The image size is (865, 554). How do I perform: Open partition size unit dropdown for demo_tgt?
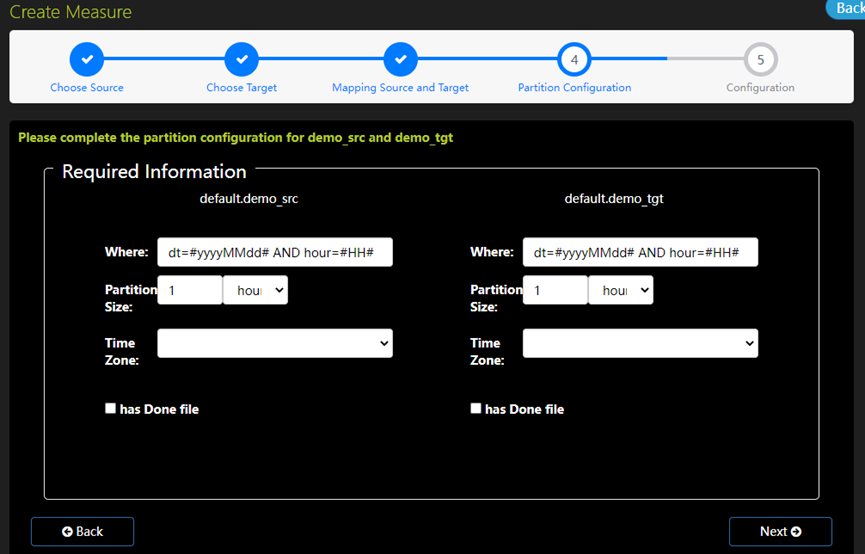click(621, 290)
